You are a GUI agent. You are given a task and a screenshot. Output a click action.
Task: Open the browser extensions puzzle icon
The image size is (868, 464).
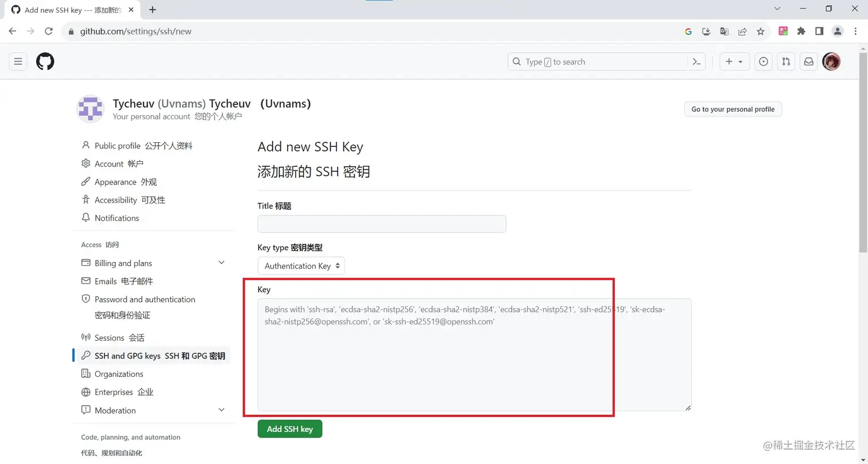(801, 32)
